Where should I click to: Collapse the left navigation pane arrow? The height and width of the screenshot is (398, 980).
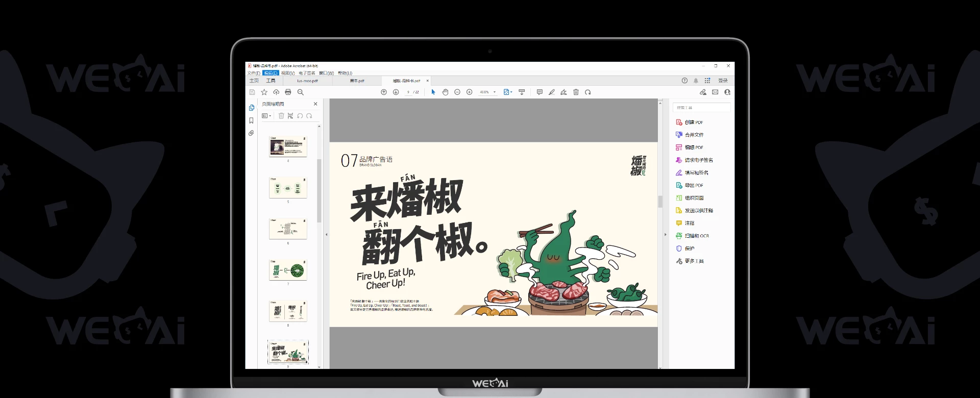click(327, 235)
